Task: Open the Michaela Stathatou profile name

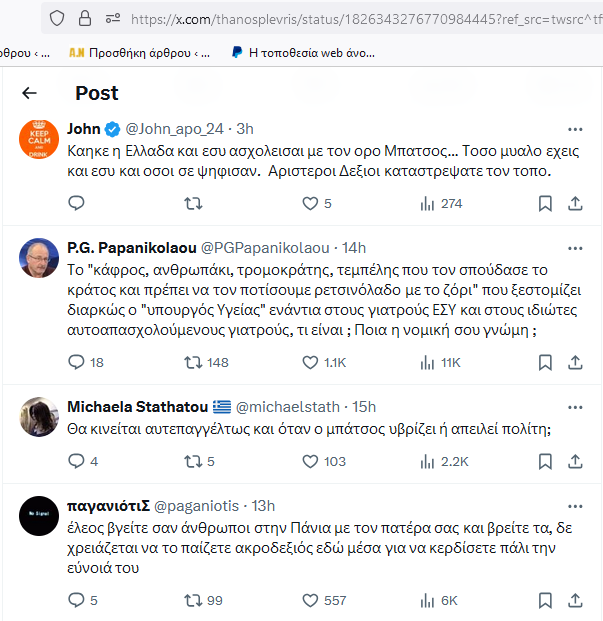Action: [x=137, y=407]
